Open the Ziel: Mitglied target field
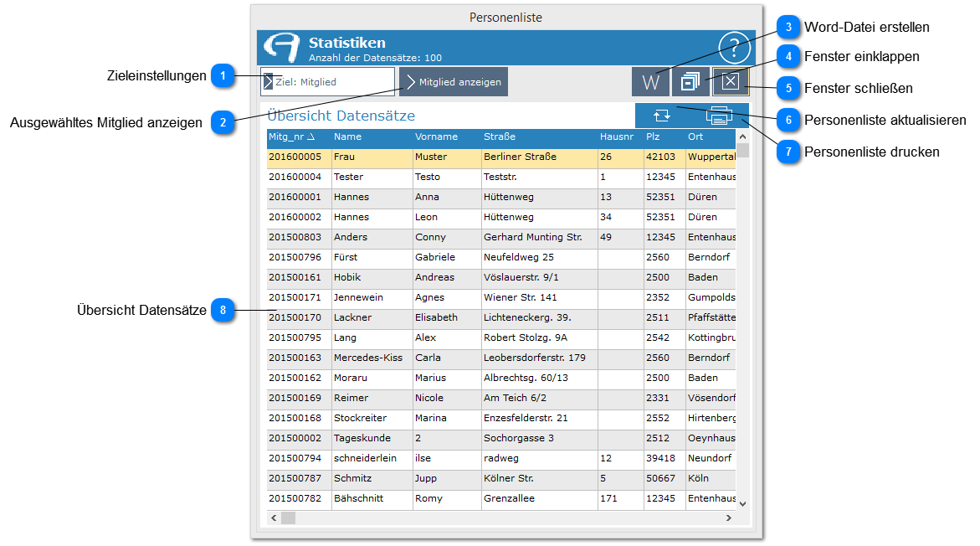Viewport: 980px width, 546px height. (327, 82)
